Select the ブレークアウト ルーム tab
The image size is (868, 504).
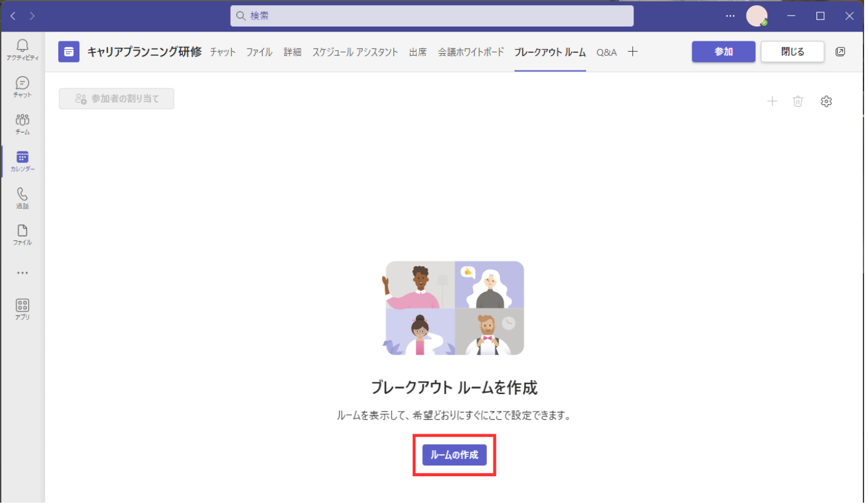click(550, 52)
